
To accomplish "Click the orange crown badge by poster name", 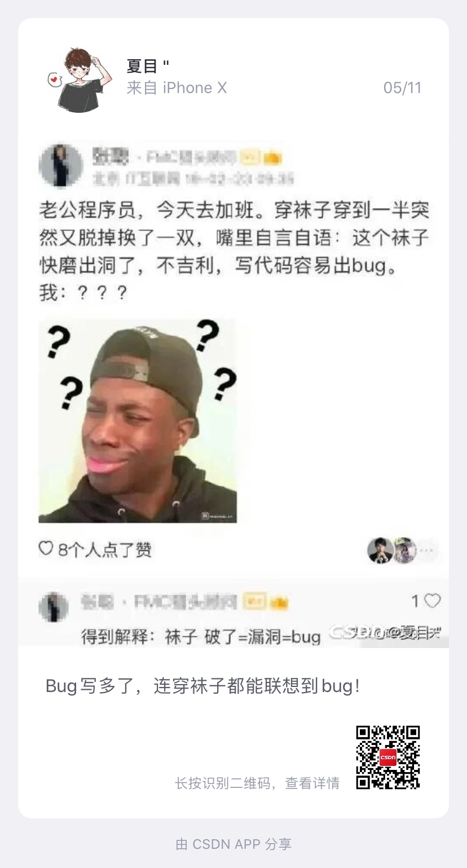I will point(272,157).
